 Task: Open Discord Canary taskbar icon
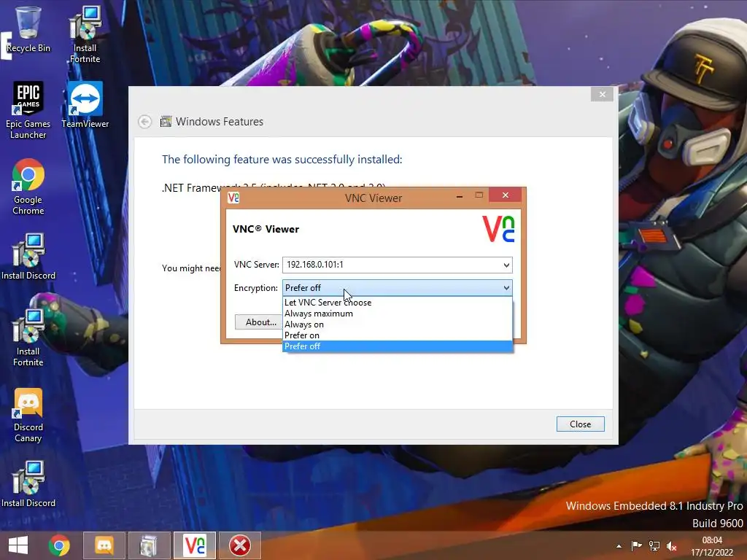(104, 545)
